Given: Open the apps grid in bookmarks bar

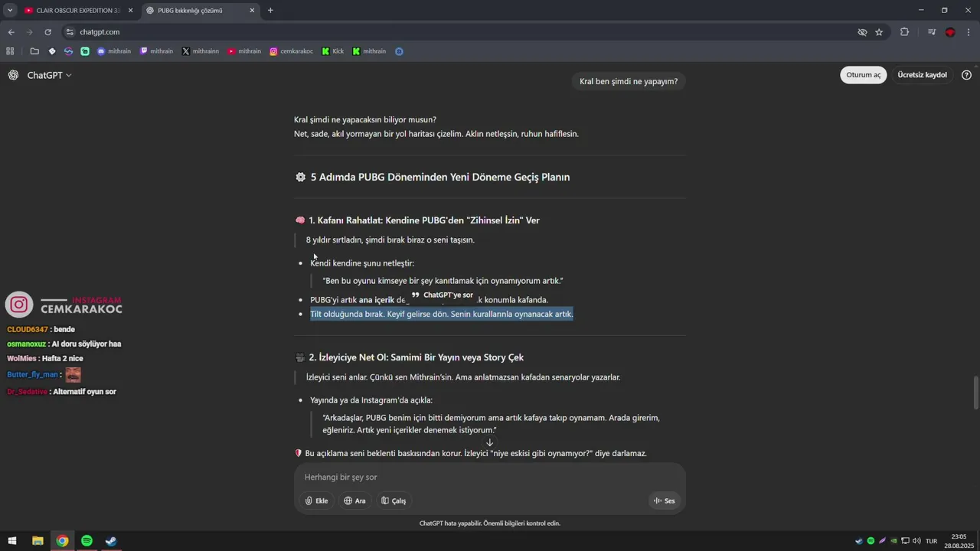Looking at the screenshot, I should tap(10, 51).
